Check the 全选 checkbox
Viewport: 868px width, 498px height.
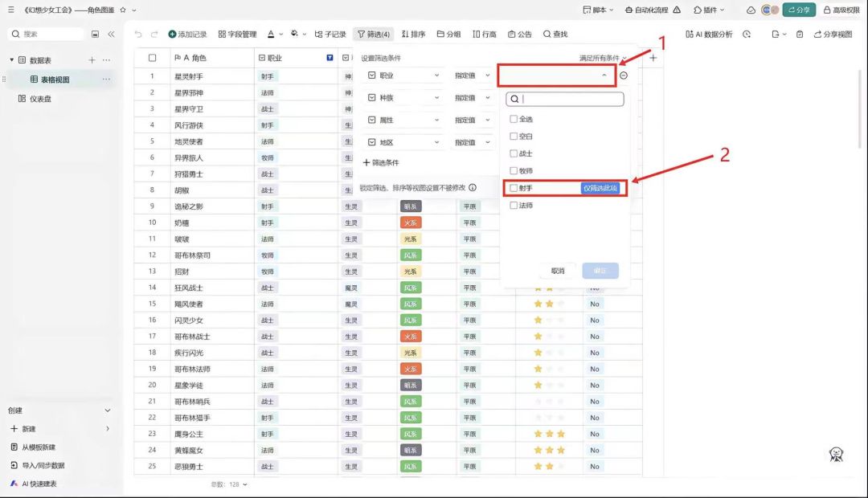pos(514,119)
